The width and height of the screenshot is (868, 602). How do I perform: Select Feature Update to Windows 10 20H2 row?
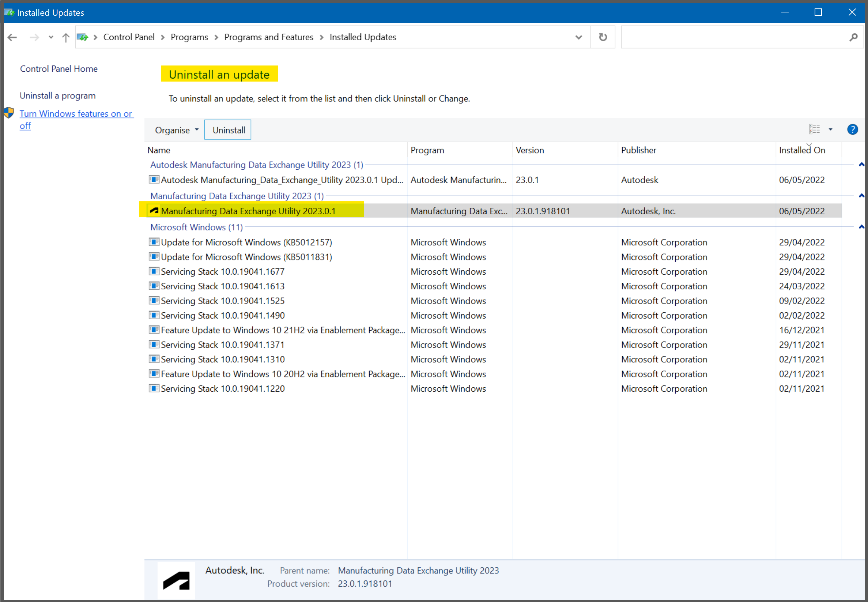(494, 374)
